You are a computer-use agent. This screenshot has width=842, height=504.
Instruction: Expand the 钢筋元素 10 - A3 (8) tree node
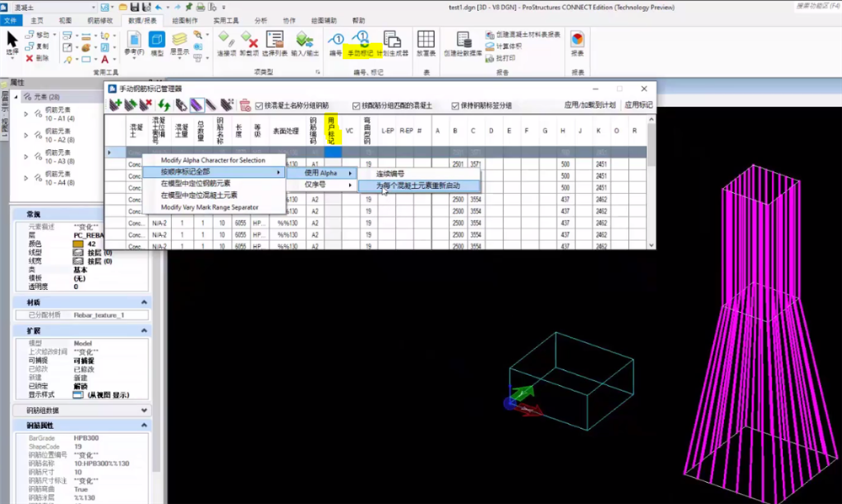26,157
